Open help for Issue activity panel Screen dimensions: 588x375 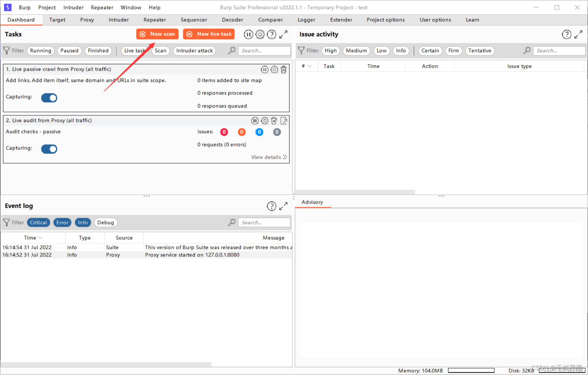pyautogui.click(x=566, y=34)
